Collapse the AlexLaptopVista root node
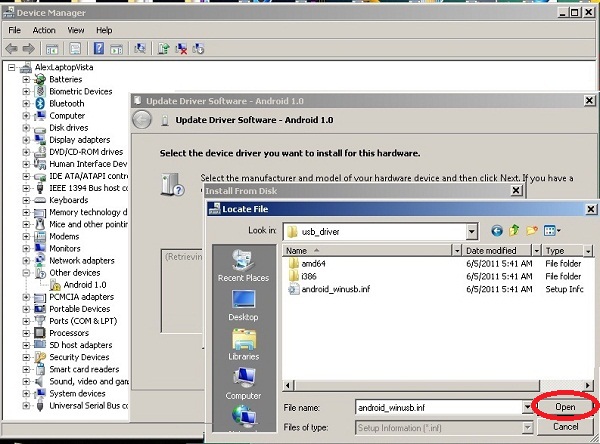The height and width of the screenshot is (444, 600). [12, 68]
